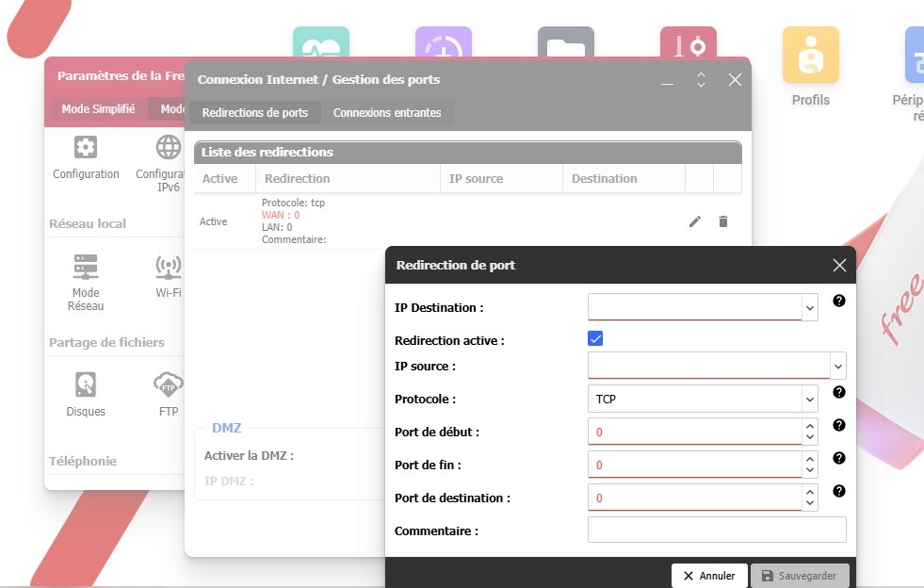Increase the Port de début value with up arrow

pyautogui.click(x=809, y=426)
